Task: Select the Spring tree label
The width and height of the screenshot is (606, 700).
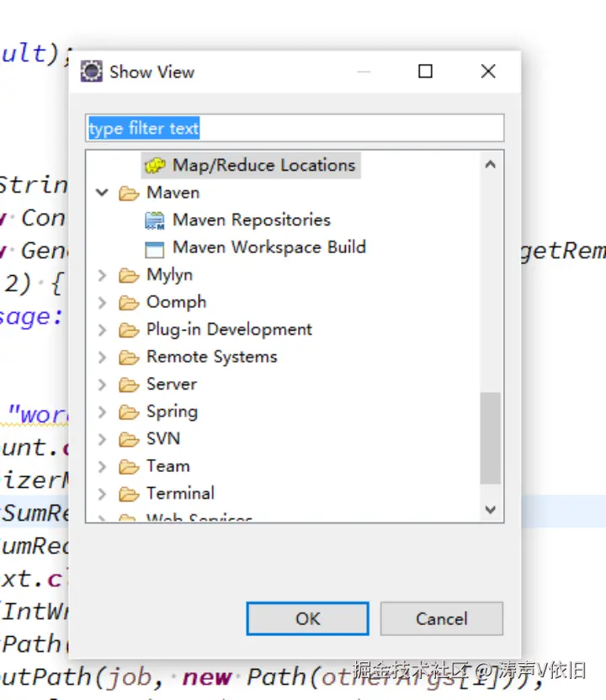Action: point(172,411)
